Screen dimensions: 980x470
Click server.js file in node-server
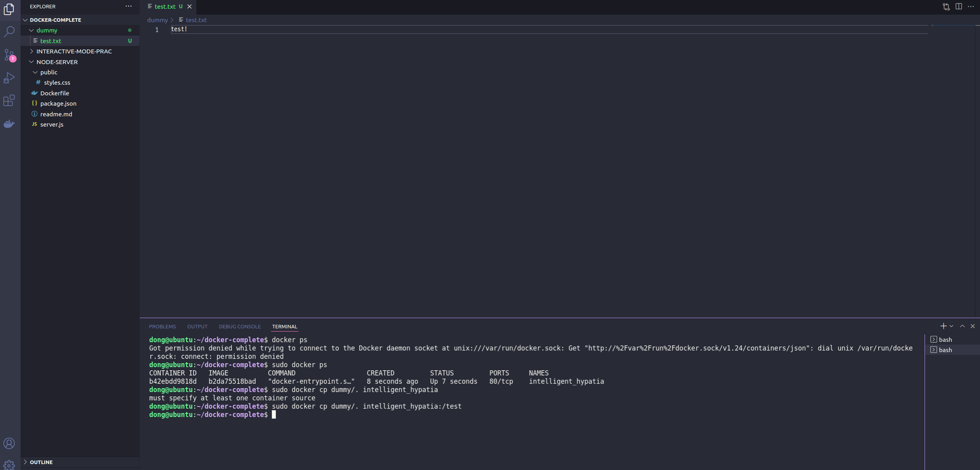[52, 124]
